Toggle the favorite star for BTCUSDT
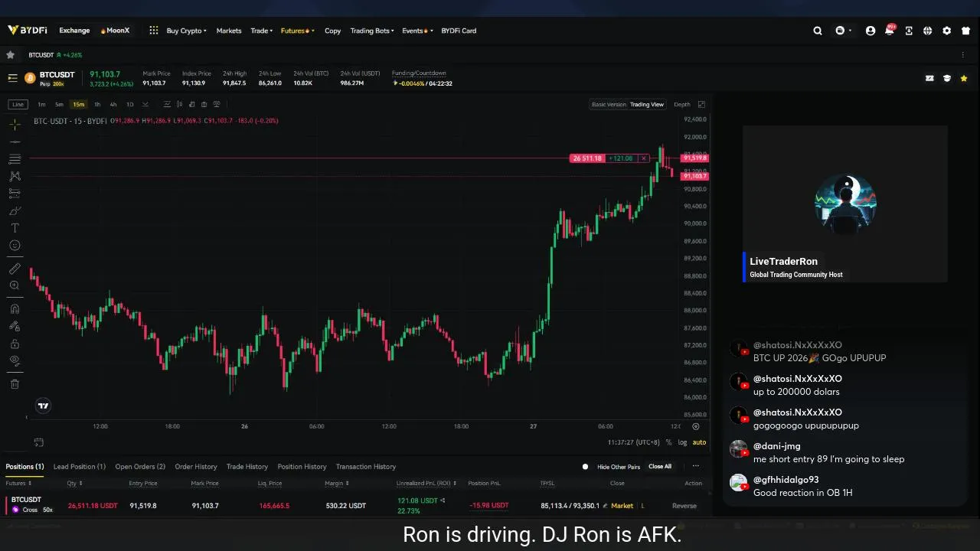 964,78
